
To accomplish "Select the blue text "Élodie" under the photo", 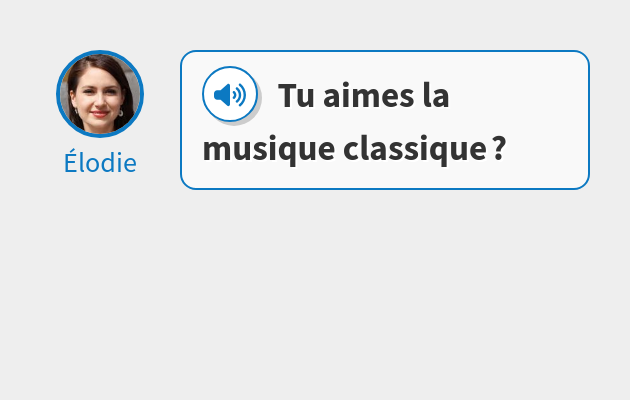I will (x=100, y=163).
